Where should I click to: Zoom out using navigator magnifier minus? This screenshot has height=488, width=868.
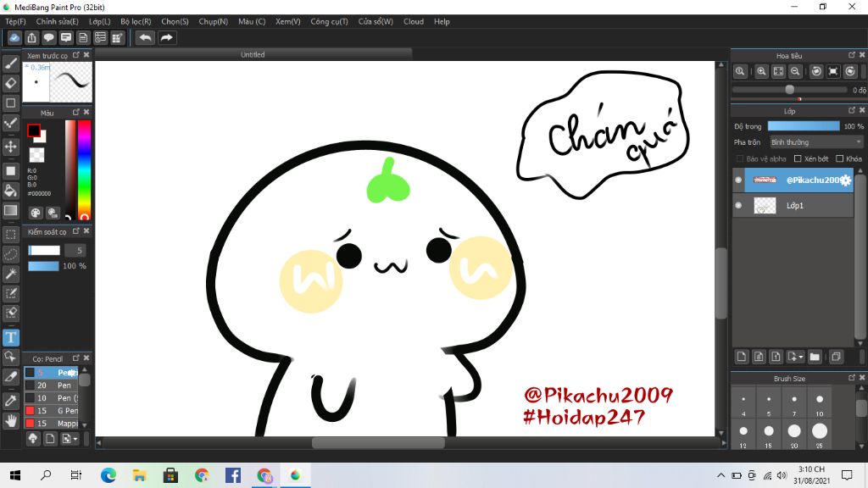click(x=795, y=71)
